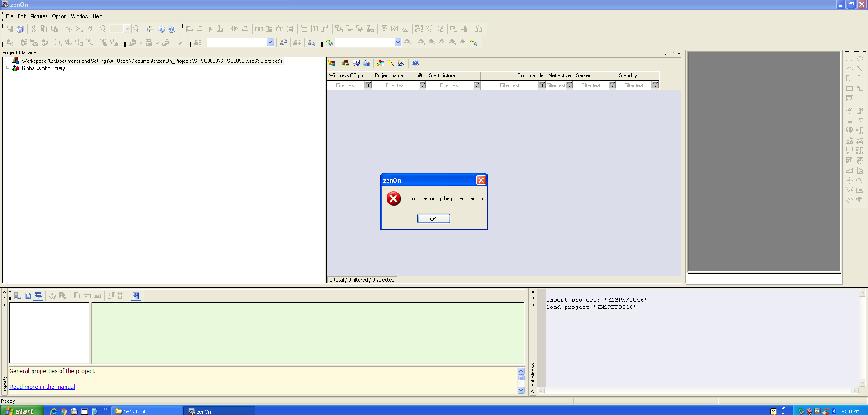Image resolution: width=868 pixels, height=415 pixels.
Task: Click OK in the zenOn error dialog
Action: [x=433, y=219]
